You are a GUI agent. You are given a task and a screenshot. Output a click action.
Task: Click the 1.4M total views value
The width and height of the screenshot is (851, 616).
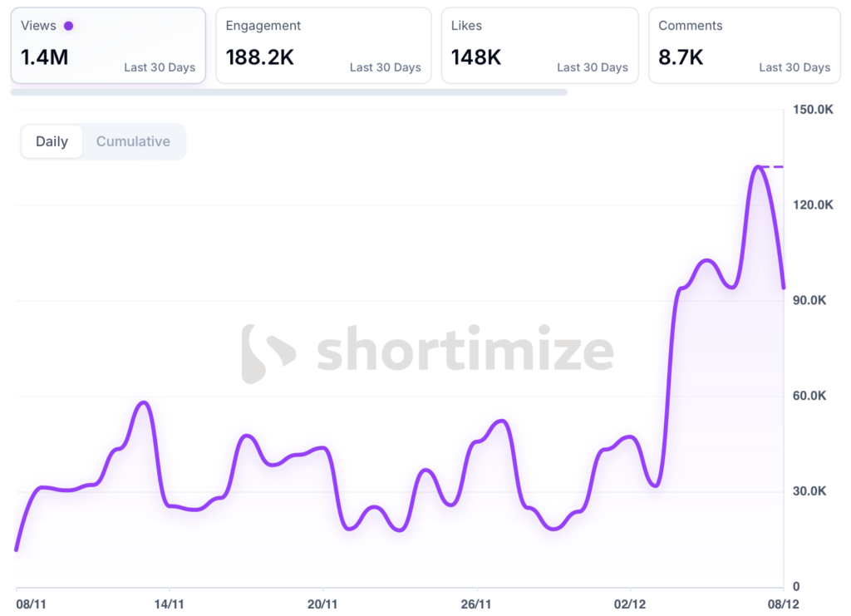42,57
